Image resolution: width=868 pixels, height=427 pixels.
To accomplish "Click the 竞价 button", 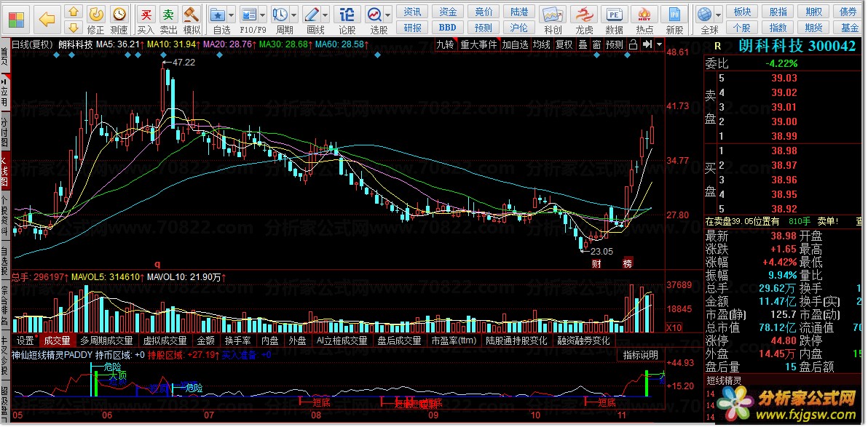I will (484, 12).
